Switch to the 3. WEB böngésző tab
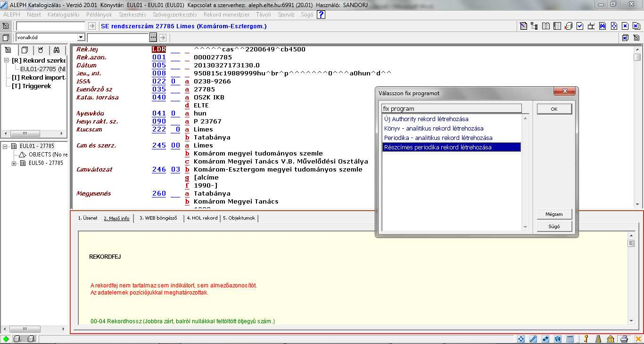The height and width of the screenshot is (344, 644). coord(158,218)
